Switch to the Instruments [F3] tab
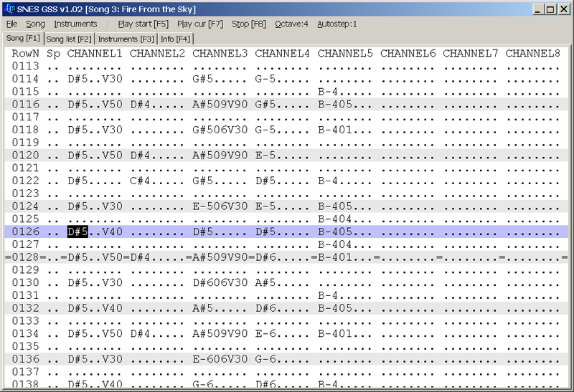This screenshot has height=392, width=574. click(126, 39)
